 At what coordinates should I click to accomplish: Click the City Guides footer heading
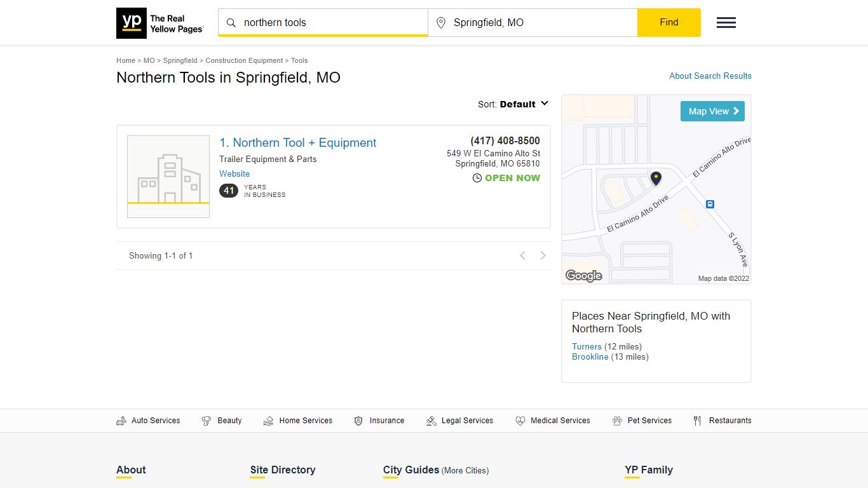point(411,470)
